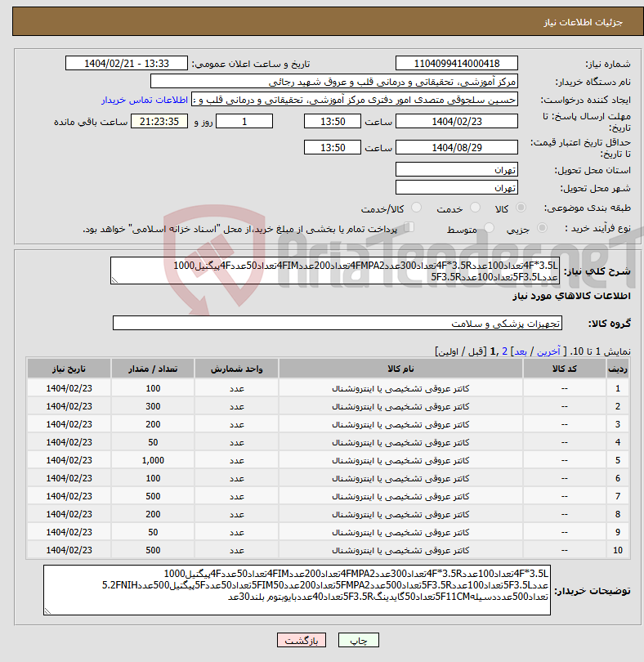
Task: Click the بازگشت back button
Action: [301, 640]
